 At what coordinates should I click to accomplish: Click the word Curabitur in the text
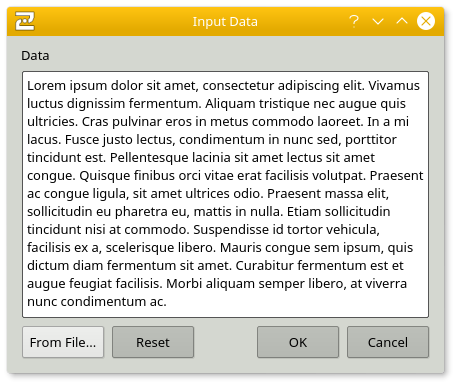[x=265, y=266]
